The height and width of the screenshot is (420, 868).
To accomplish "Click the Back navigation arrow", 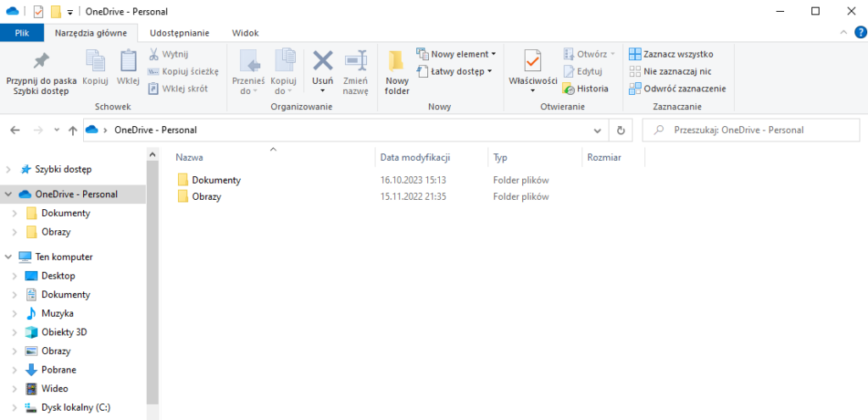I will [x=15, y=130].
